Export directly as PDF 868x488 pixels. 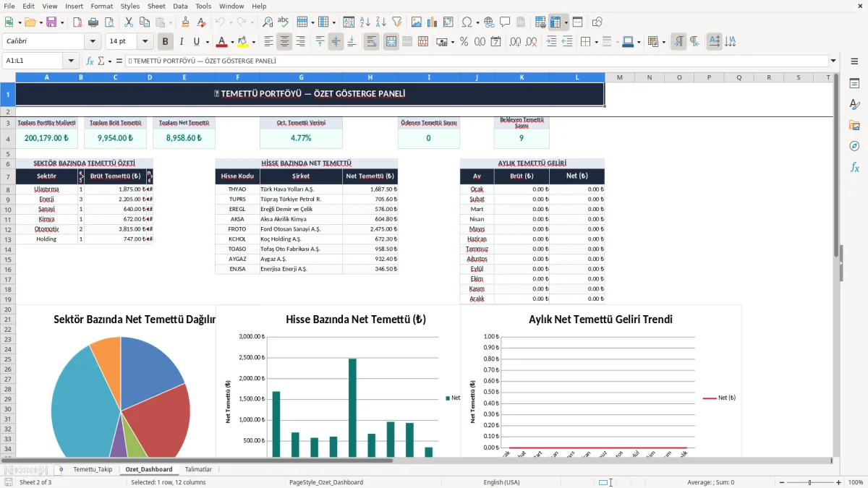pyautogui.click(x=78, y=22)
